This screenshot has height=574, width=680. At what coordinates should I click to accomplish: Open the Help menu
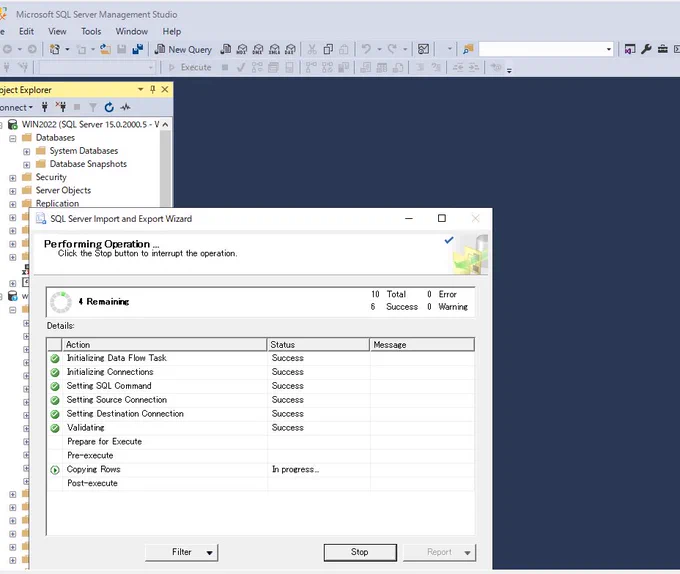172,32
